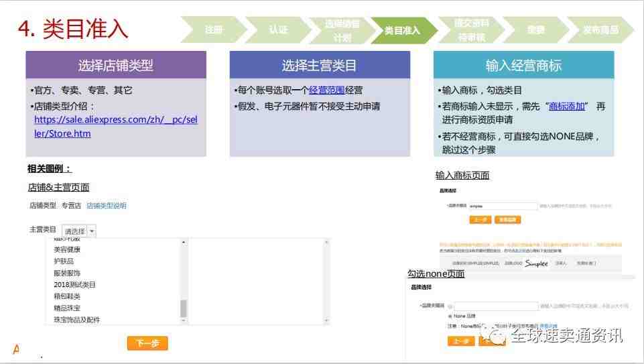Screen dimensions: 644x364
Task: Choose 2018测试类目 from the list
Action: click(74, 284)
